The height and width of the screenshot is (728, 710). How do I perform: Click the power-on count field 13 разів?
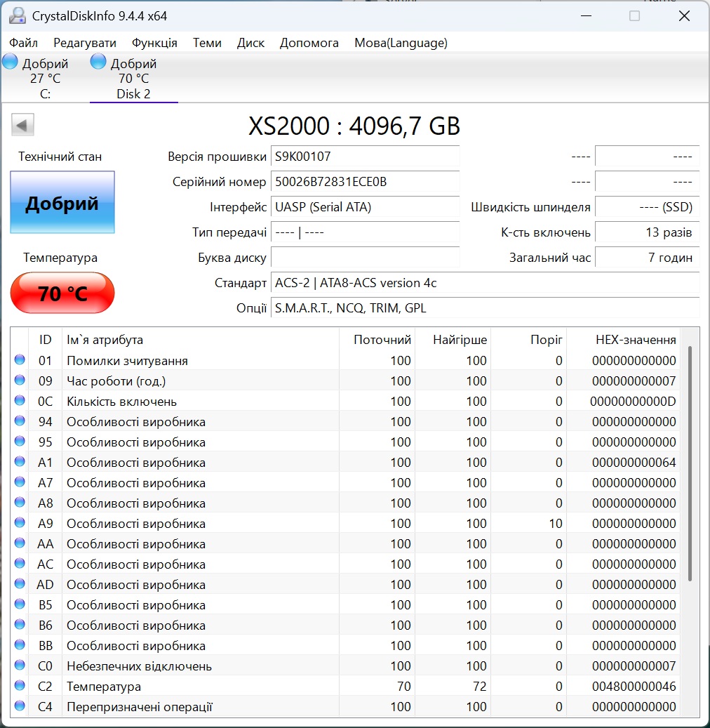click(647, 232)
